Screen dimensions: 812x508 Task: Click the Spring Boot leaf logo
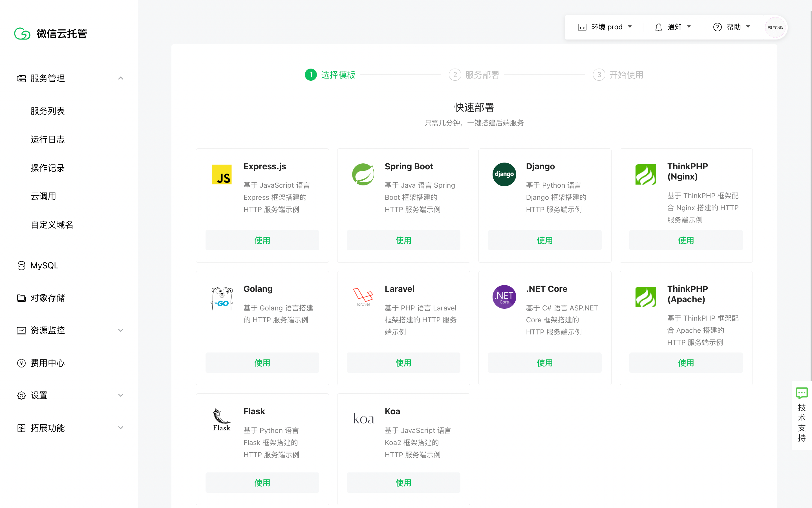[x=363, y=174]
